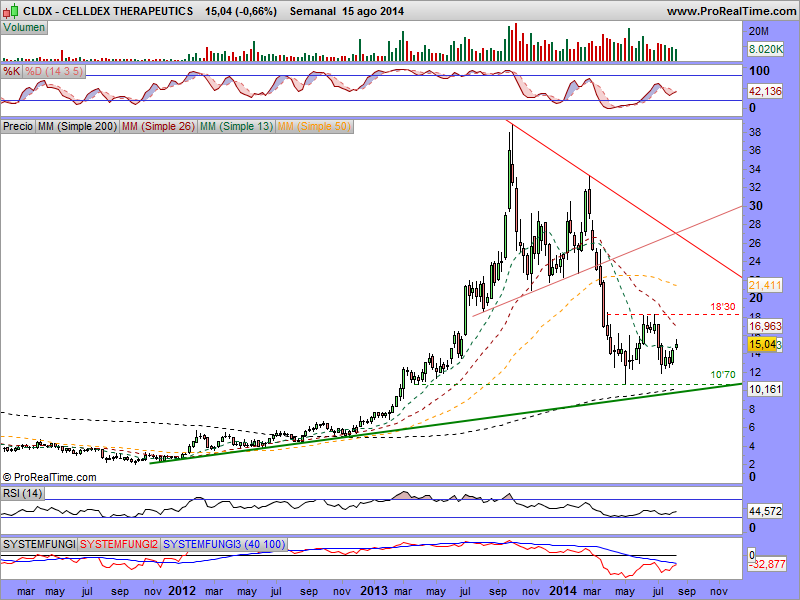Click the CLDX - CELLDEX THERAPEUTICS title

click(108, 11)
